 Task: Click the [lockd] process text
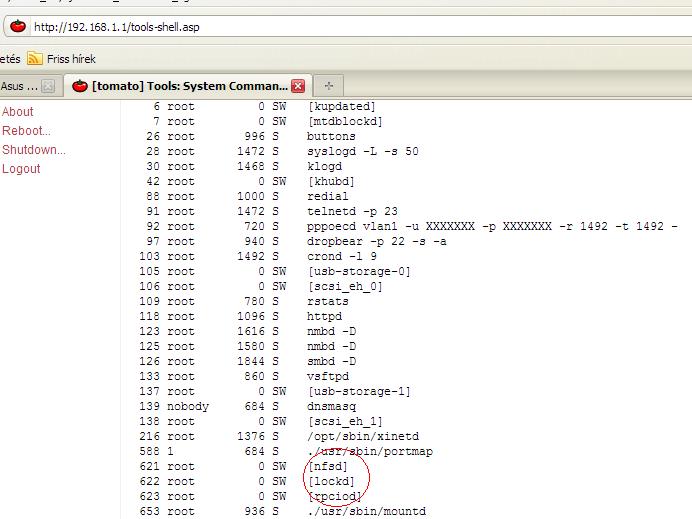[x=331, y=481]
